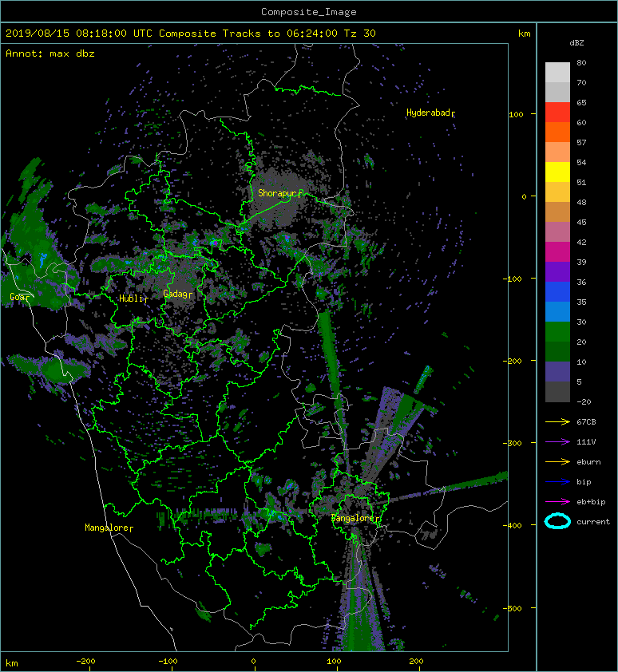Image resolution: width=618 pixels, height=672 pixels.
Task: Click the dBZ legend heading
Action: pos(576,43)
